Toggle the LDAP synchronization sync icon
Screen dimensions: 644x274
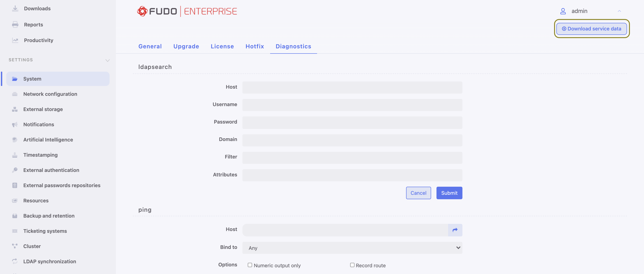click(15, 261)
